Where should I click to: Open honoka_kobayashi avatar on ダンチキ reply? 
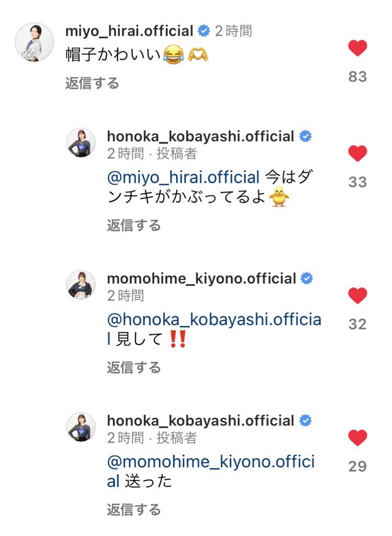click(81, 143)
